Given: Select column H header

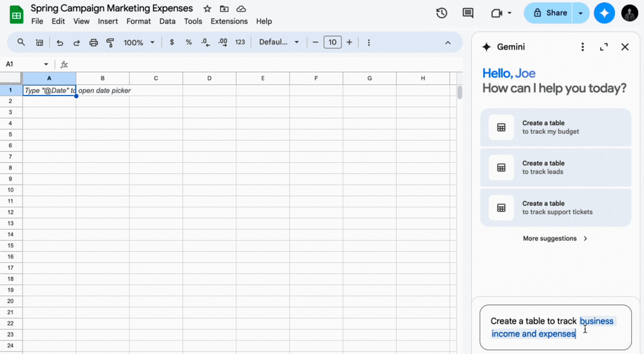Looking at the screenshot, I should click(423, 78).
